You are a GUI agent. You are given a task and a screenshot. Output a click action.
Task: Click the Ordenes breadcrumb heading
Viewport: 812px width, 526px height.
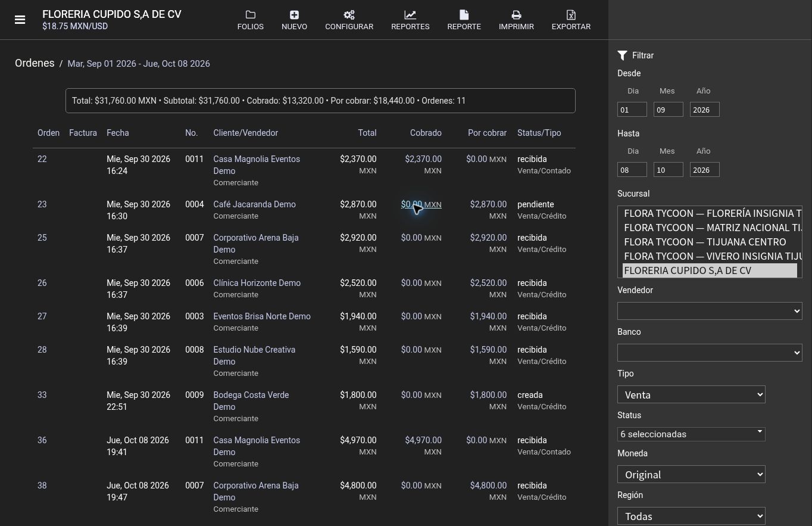click(x=35, y=63)
